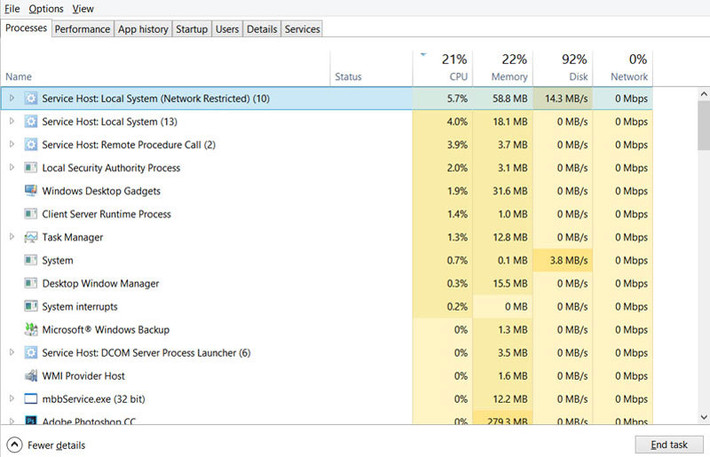Expand DCOM Server Process Launcher group
The image size is (710, 457).
(12, 352)
